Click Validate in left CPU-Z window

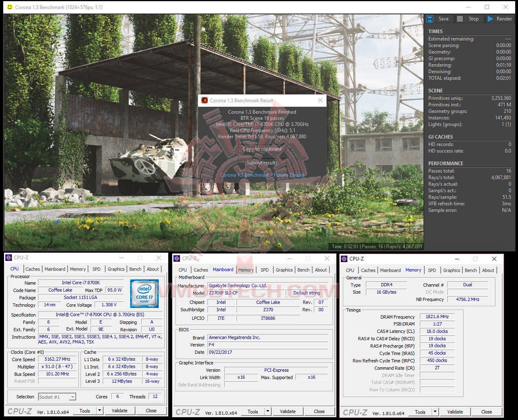[x=119, y=411]
